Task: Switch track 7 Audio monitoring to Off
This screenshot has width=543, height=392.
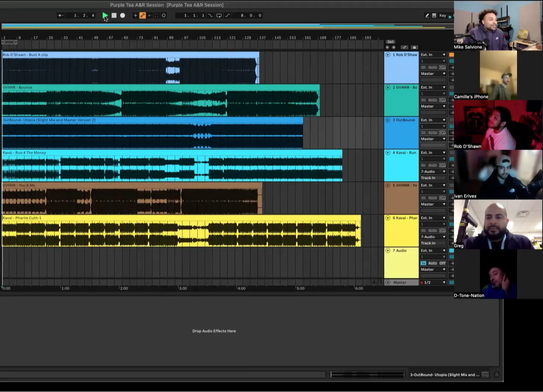Action: 442,263
